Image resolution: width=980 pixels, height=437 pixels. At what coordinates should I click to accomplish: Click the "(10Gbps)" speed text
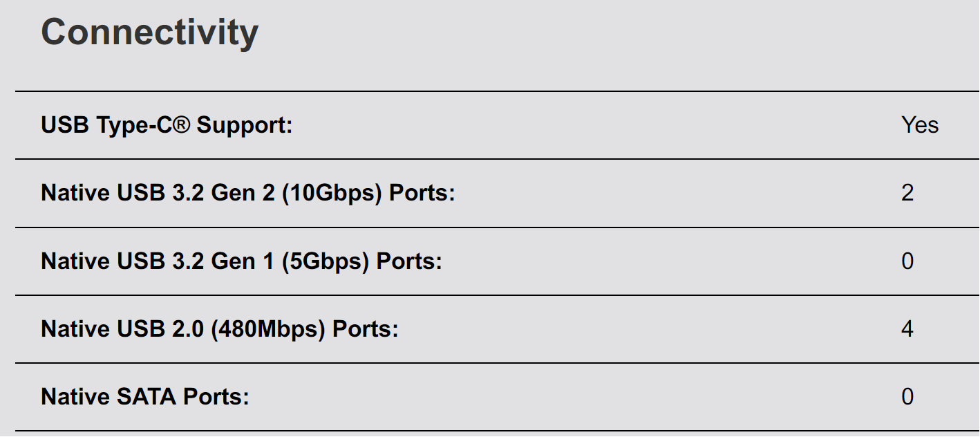coord(332,193)
